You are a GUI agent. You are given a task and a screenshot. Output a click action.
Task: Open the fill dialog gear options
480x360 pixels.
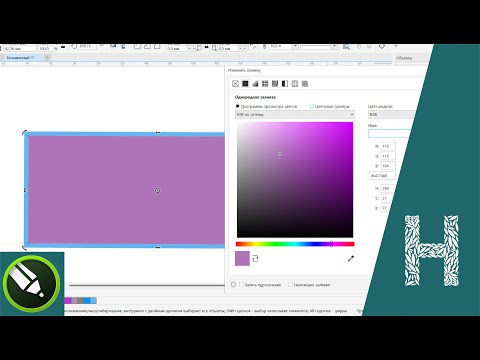[233, 285]
